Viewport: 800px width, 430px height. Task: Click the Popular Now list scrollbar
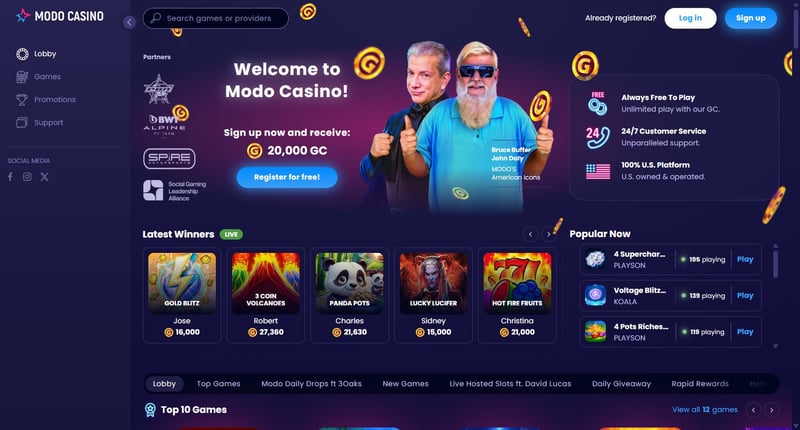click(x=776, y=263)
